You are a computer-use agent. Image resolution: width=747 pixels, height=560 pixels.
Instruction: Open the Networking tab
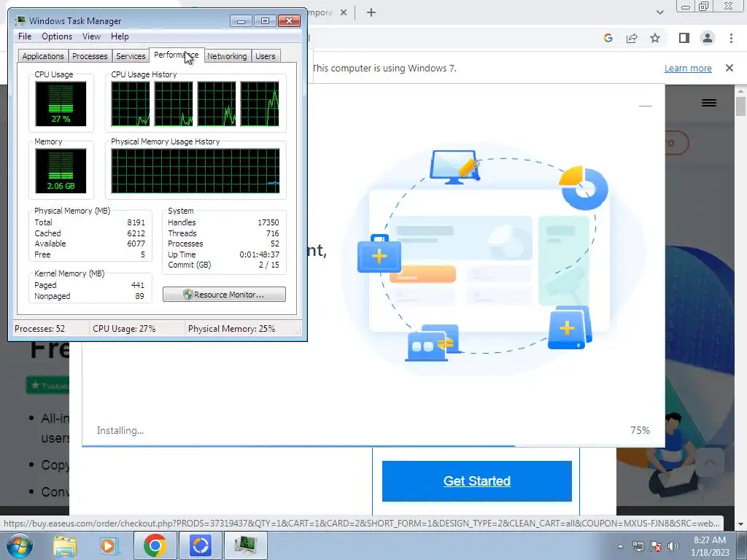(227, 56)
